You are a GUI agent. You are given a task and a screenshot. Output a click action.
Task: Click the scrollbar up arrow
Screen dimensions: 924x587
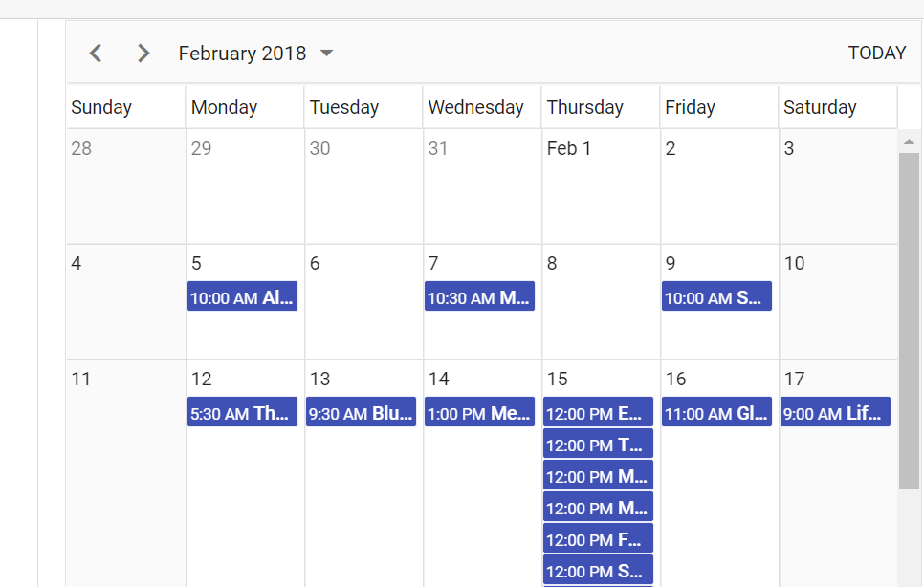[910, 141]
